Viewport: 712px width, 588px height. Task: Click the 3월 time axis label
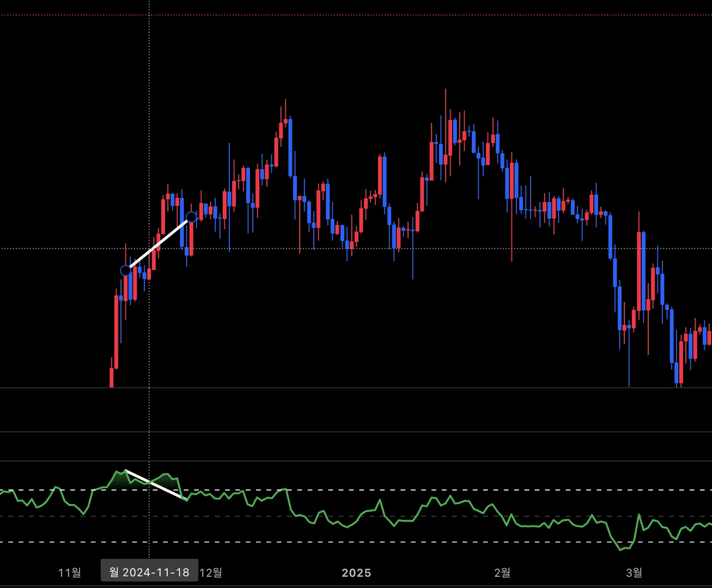pos(634,572)
